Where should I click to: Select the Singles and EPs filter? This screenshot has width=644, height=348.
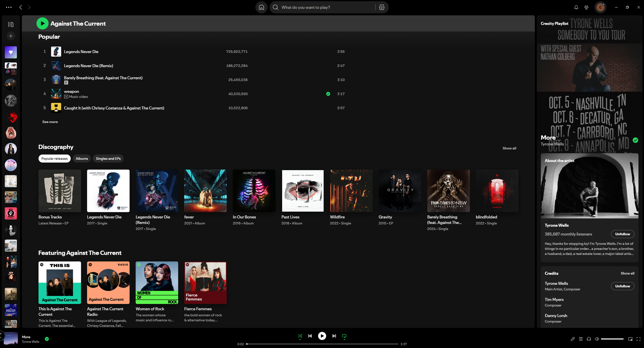click(108, 158)
